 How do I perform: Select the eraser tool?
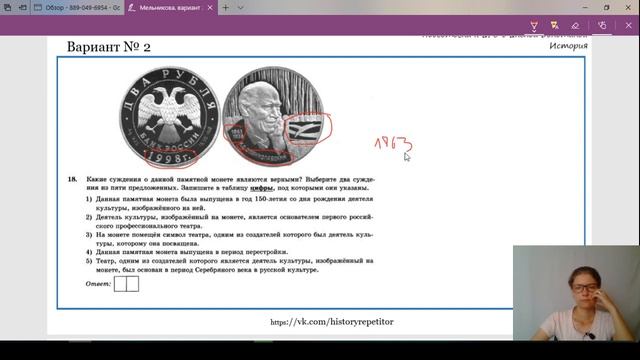575,25
